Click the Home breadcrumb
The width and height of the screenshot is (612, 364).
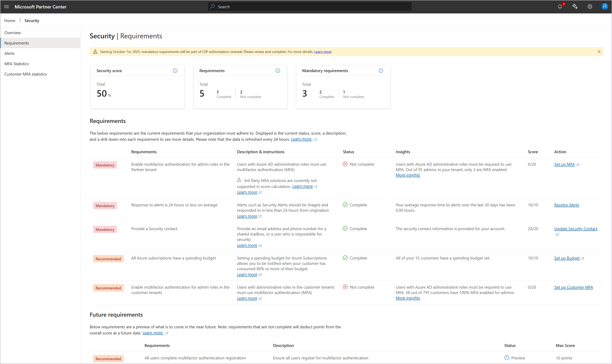coord(10,21)
